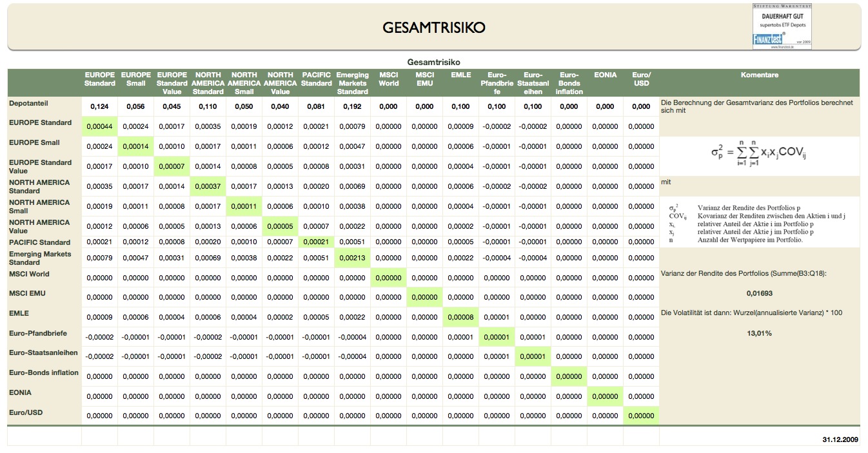Select Depotanteil value 0,040

click(280, 107)
